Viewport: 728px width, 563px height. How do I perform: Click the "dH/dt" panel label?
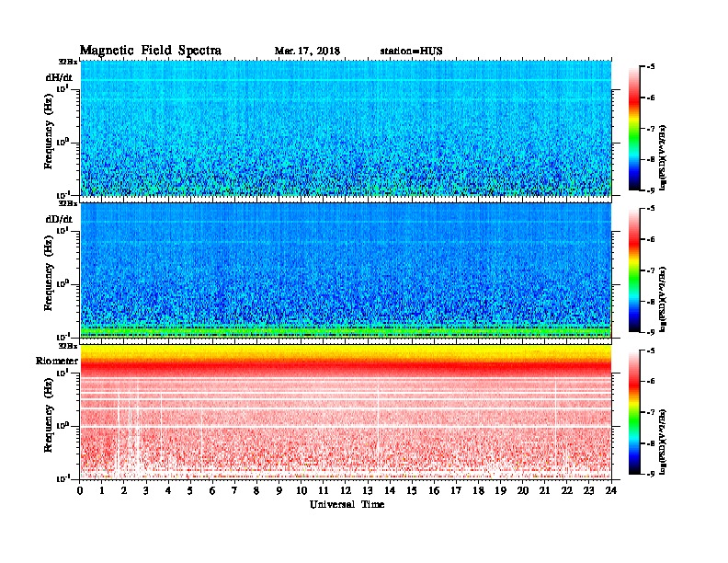pos(59,77)
